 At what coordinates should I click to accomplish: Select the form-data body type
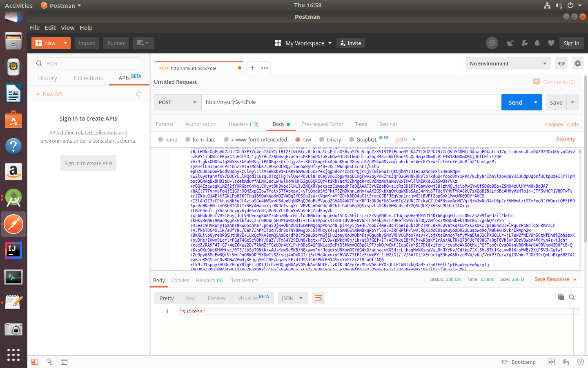200,139
